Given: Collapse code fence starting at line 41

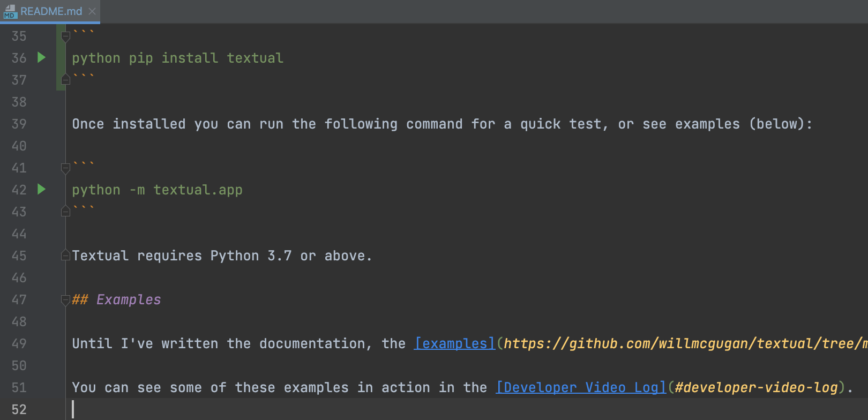Looking at the screenshot, I should (x=65, y=168).
